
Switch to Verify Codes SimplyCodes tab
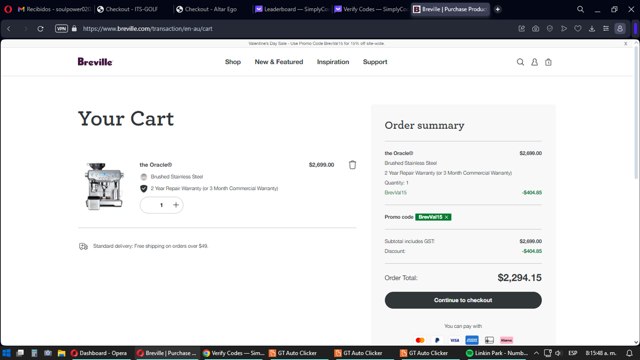(370, 9)
